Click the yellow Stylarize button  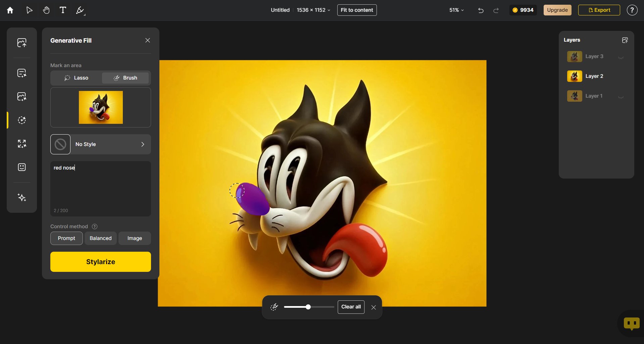pyautogui.click(x=101, y=262)
